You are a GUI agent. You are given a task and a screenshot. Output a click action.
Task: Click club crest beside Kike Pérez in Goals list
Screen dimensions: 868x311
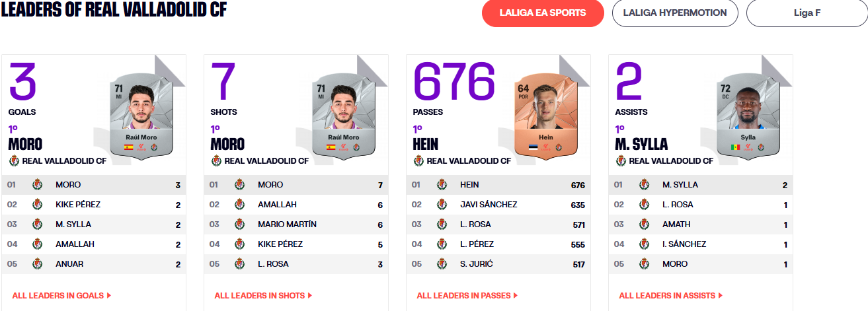click(37, 205)
